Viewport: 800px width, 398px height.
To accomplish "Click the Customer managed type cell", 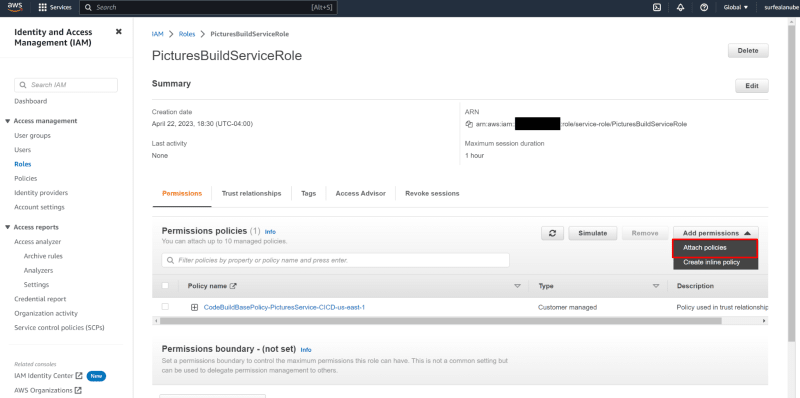I will click(567, 308).
